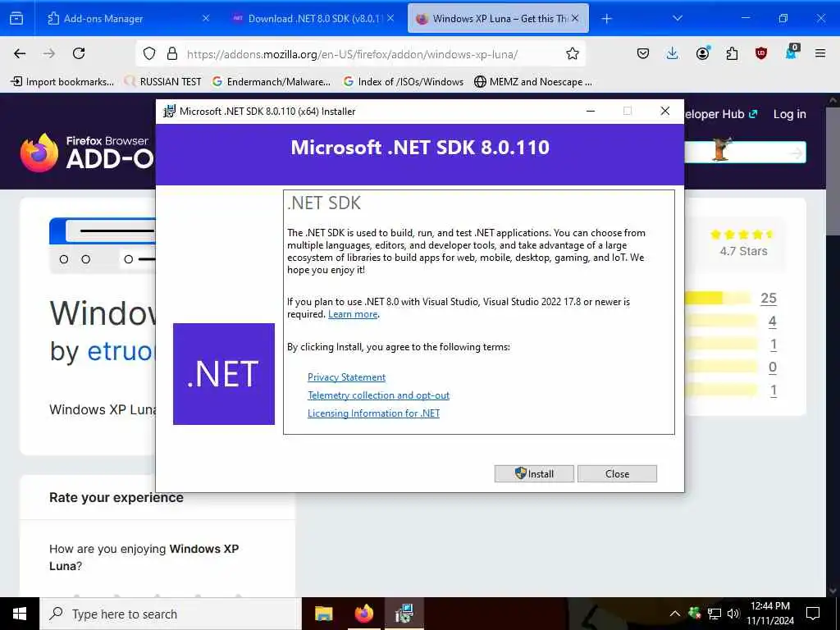The image size is (840, 630).
Task: Open Index of /ISOs/Windows bookmark
Action: 404,81
